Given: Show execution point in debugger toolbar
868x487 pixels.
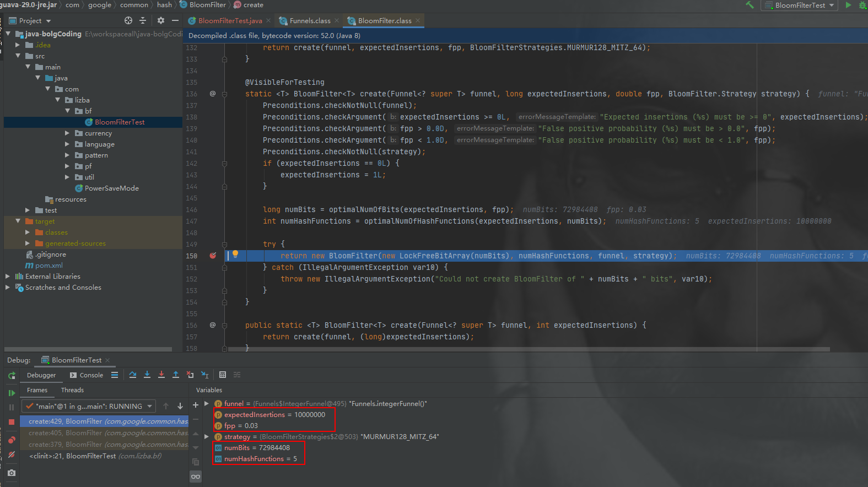Looking at the screenshot, I should (x=115, y=375).
